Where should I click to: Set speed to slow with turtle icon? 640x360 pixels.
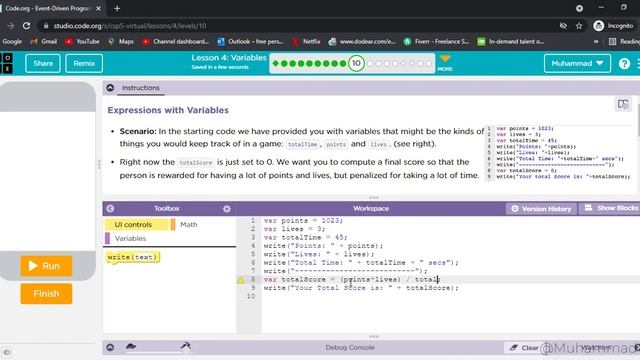(131, 347)
